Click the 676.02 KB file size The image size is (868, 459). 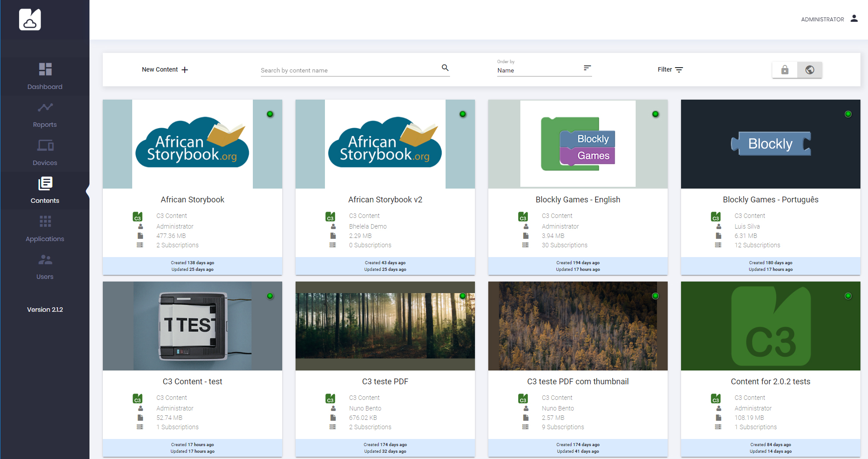tap(363, 418)
